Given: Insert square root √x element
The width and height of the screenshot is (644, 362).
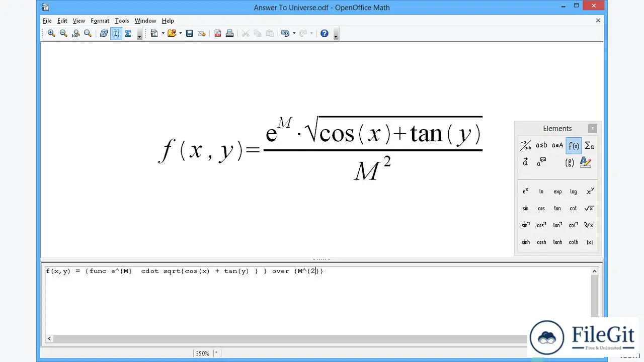Looking at the screenshot, I should pyautogui.click(x=590, y=208).
